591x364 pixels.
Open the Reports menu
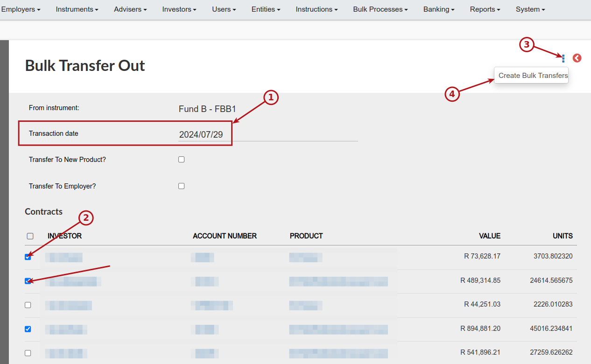485,9
